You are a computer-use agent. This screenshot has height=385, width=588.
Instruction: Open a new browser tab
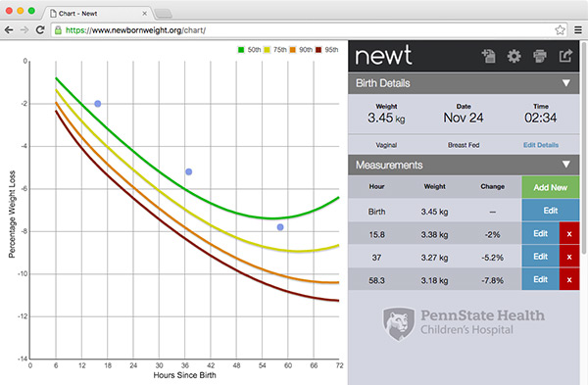pyautogui.click(x=164, y=14)
